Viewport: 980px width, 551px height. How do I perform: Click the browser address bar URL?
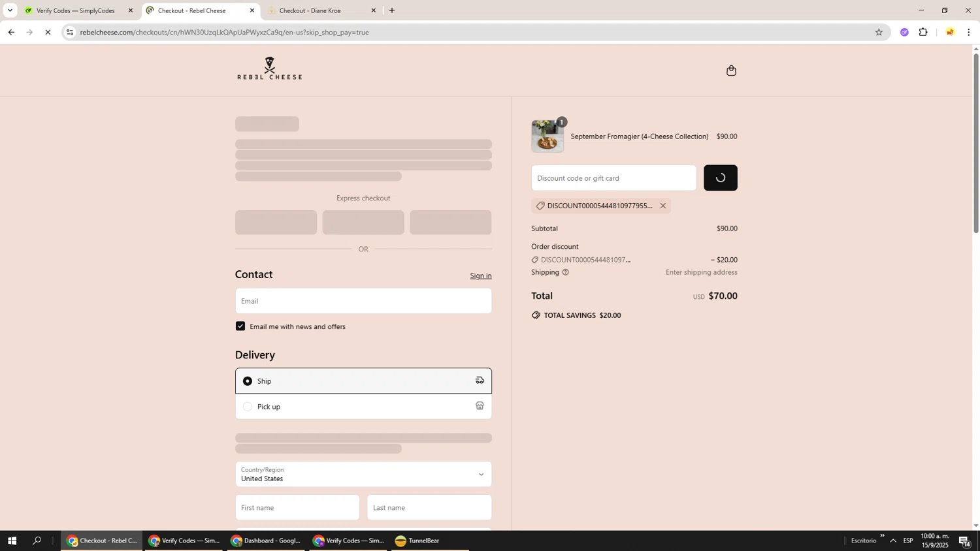pyautogui.click(x=224, y=32)
